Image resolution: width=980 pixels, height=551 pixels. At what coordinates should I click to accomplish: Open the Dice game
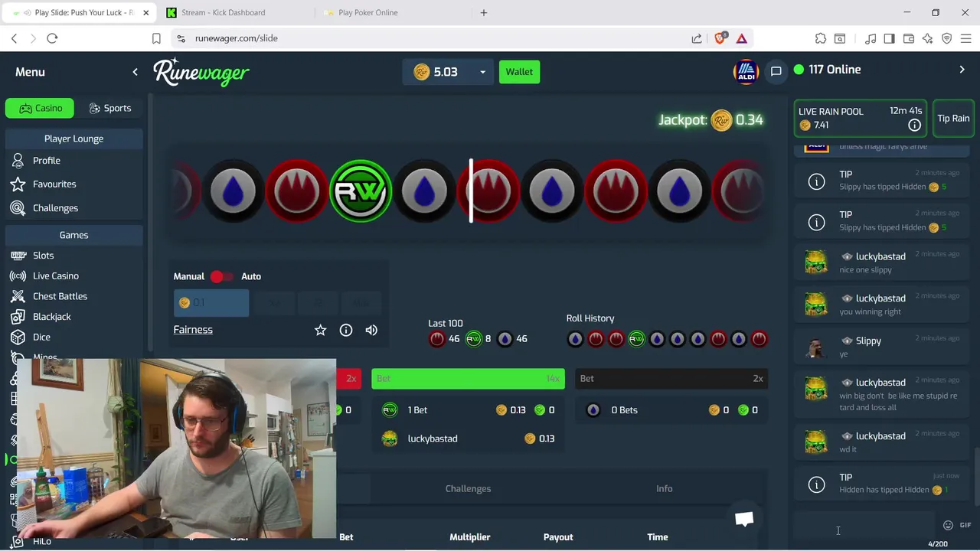41,337
